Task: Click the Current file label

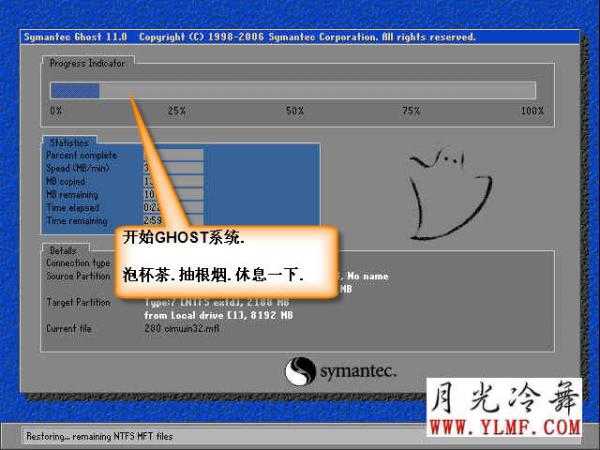Action: (69, 328)
